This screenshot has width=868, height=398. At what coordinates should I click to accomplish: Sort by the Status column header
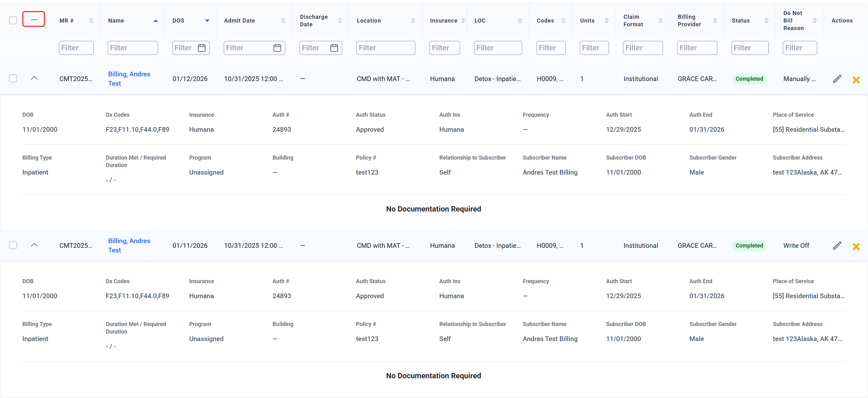(741, 21)
